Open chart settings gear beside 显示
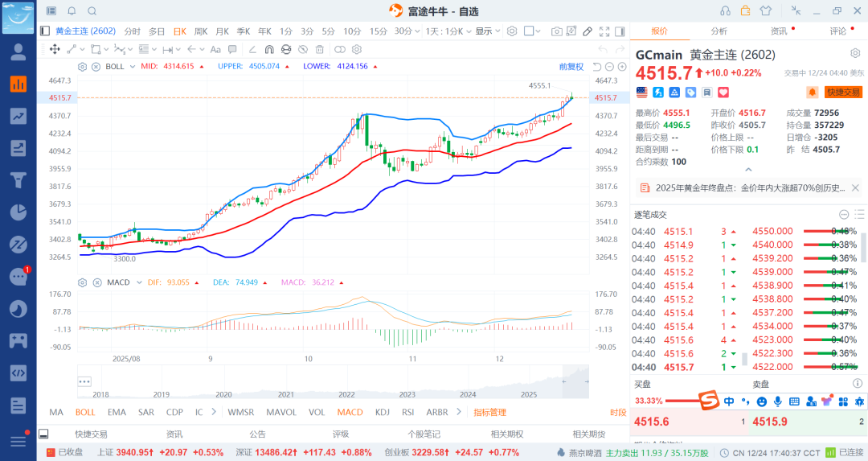 tap(512, 31)
